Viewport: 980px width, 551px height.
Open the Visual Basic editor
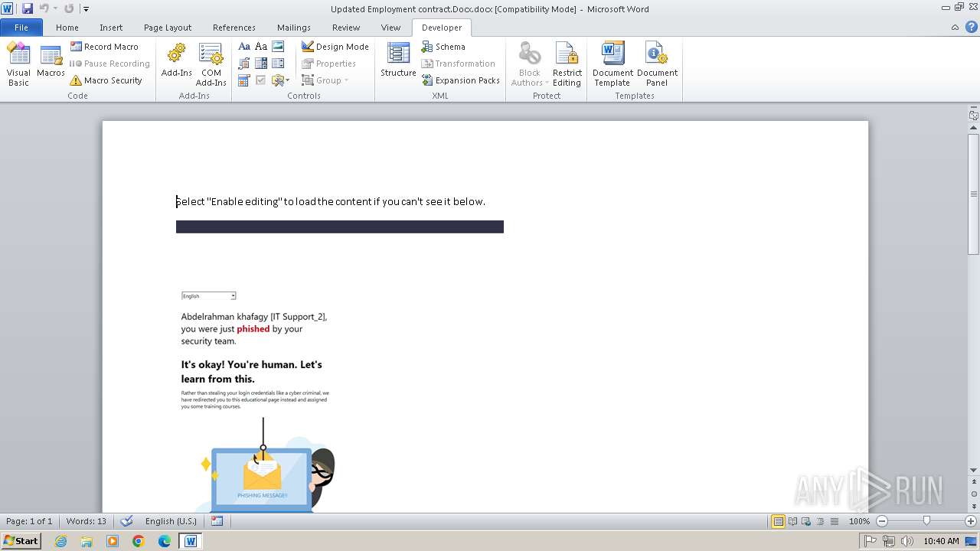(18, 64)
